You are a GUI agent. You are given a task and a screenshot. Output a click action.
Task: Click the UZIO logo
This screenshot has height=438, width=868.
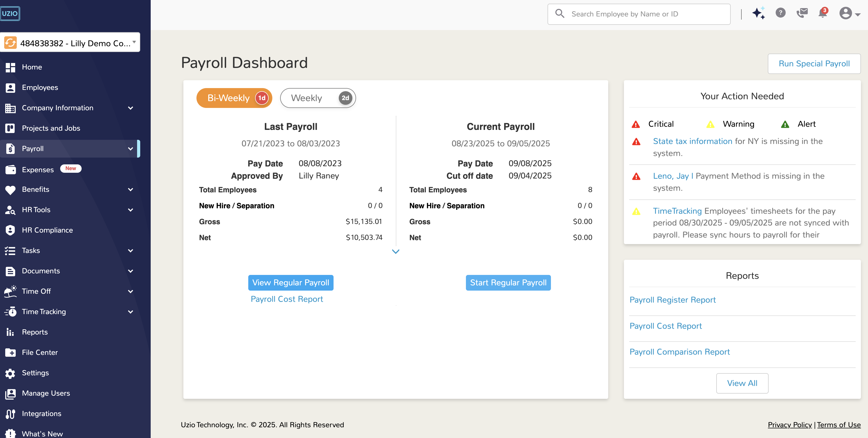pyautogui.click(x=10, y=14)
